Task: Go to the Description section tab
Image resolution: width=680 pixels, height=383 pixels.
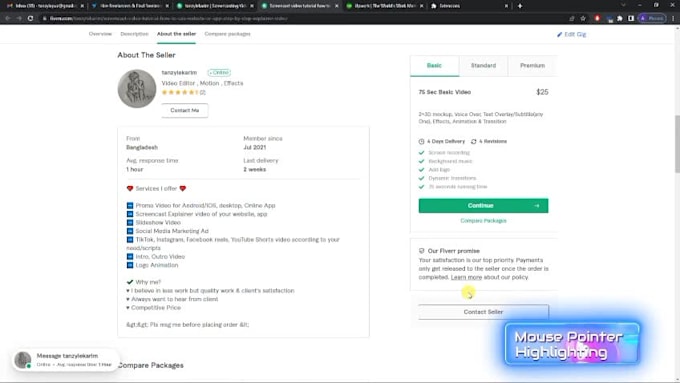Action: click(x=134, y=34)
